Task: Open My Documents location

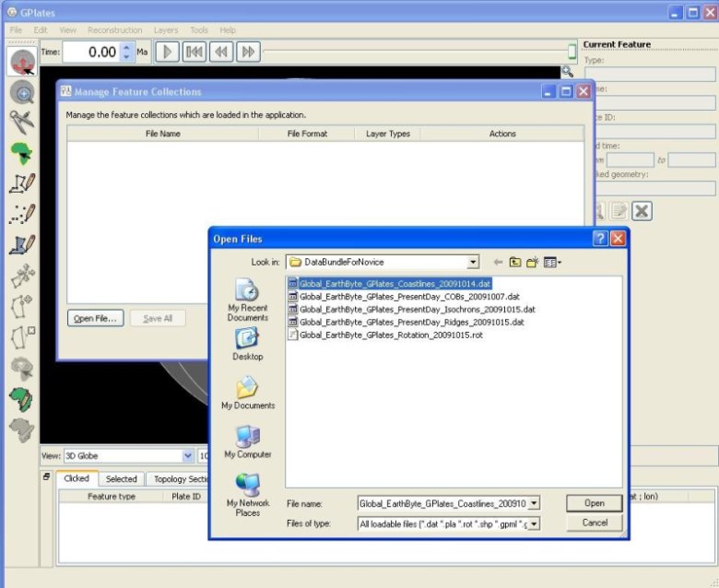Action: point(248,393)
